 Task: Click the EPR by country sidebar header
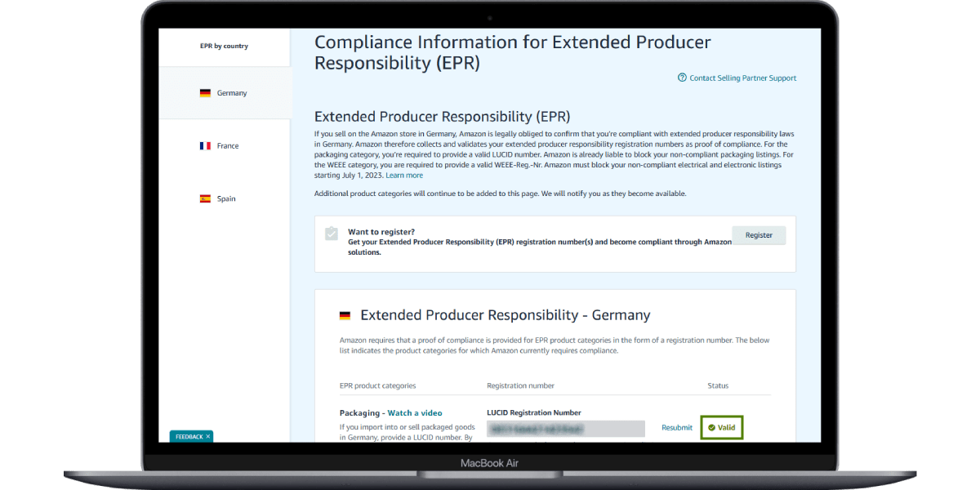click(x=224, y=47)
